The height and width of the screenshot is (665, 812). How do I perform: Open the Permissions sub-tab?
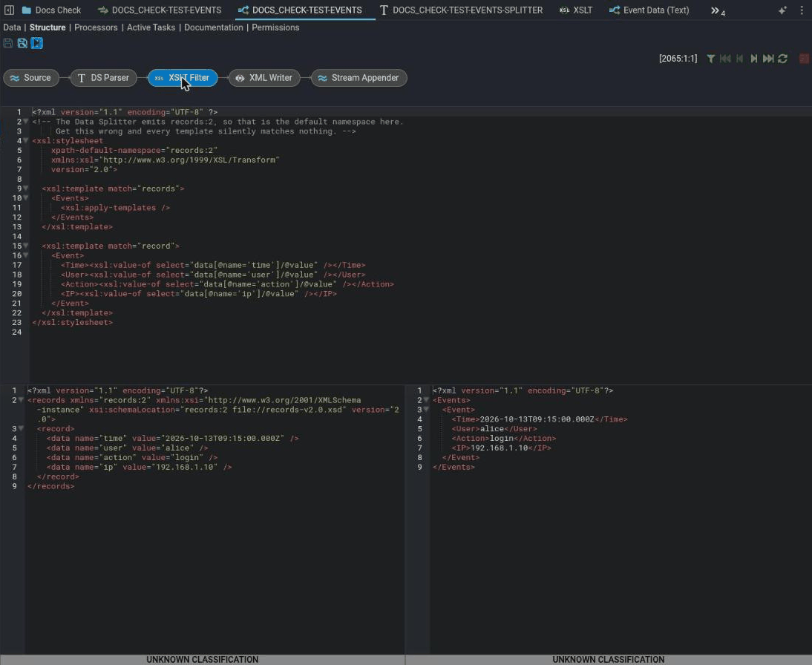(275, 27)
